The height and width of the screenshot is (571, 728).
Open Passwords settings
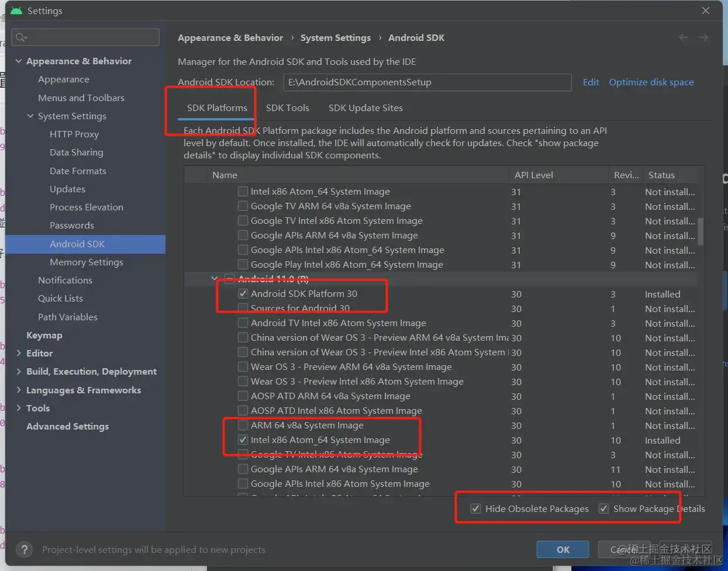[72, 225]
